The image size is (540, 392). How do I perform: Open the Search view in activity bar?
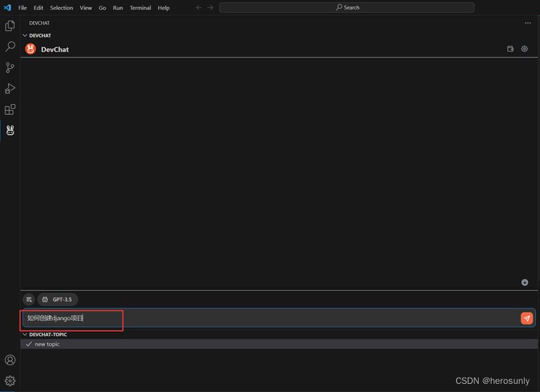[10, 46]
